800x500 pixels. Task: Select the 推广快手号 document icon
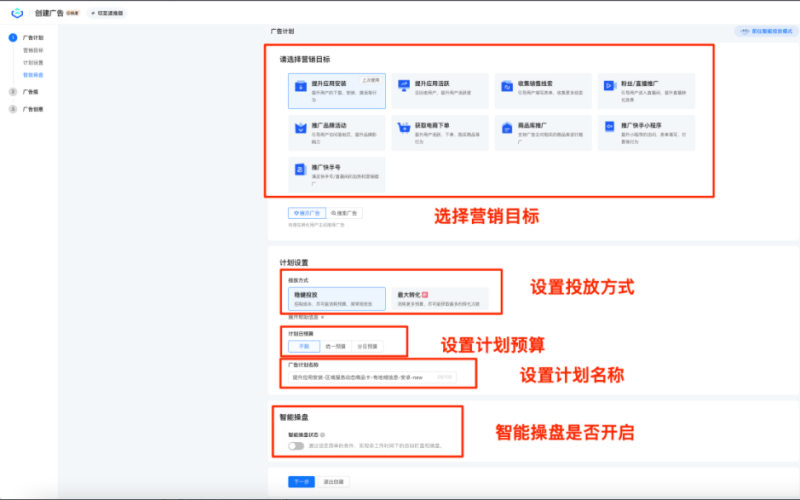301,169
